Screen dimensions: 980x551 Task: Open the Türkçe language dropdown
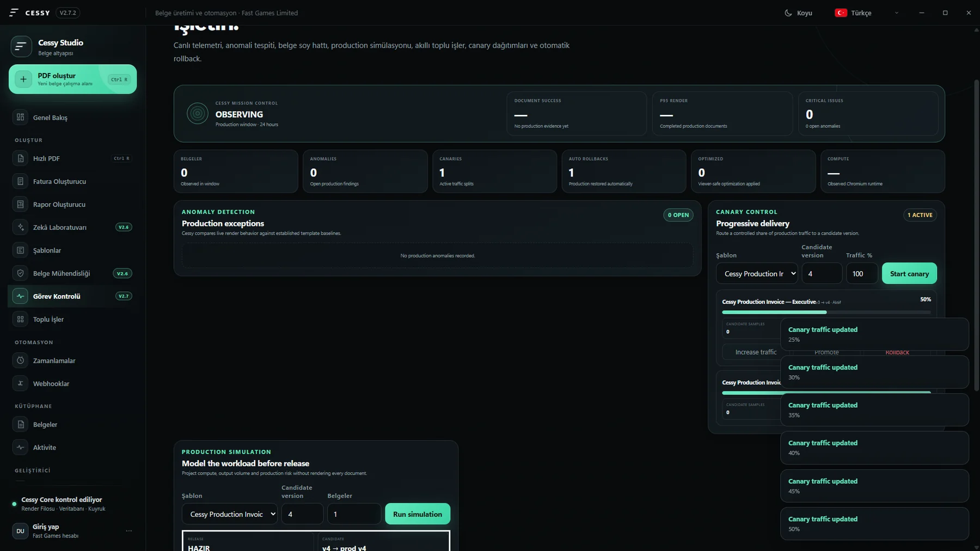click(x=867, y=13)
